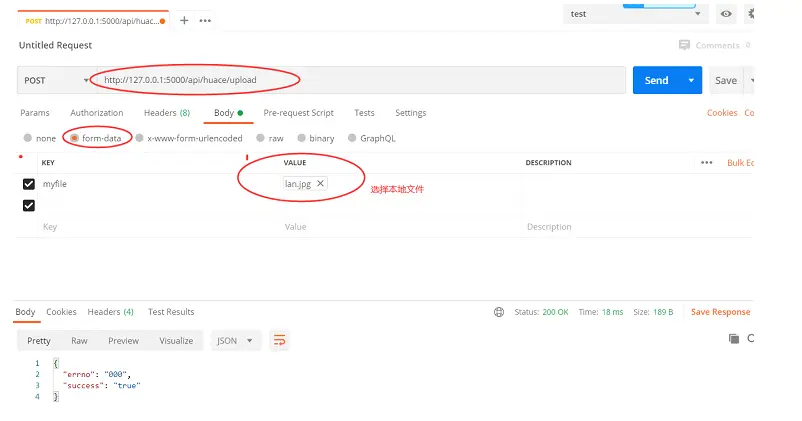Click the Save button
Viewport: 802px width, 421px height.
click(x=726, y=80)
